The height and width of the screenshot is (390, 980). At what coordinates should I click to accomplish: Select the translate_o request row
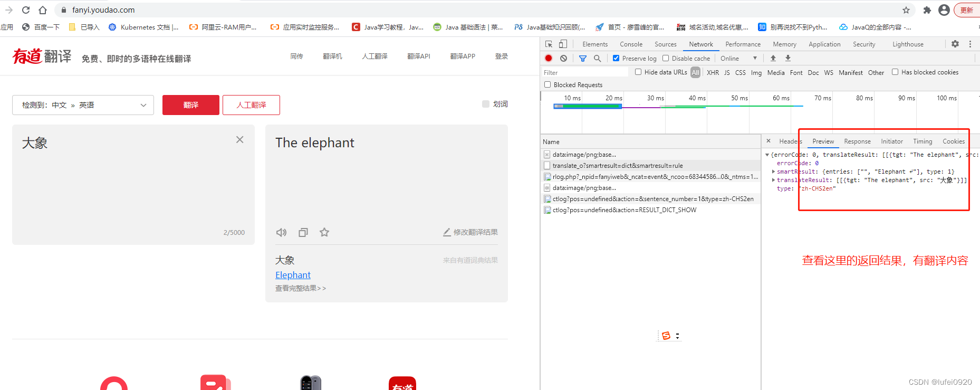pyautogui.click(x=651, y=166)
